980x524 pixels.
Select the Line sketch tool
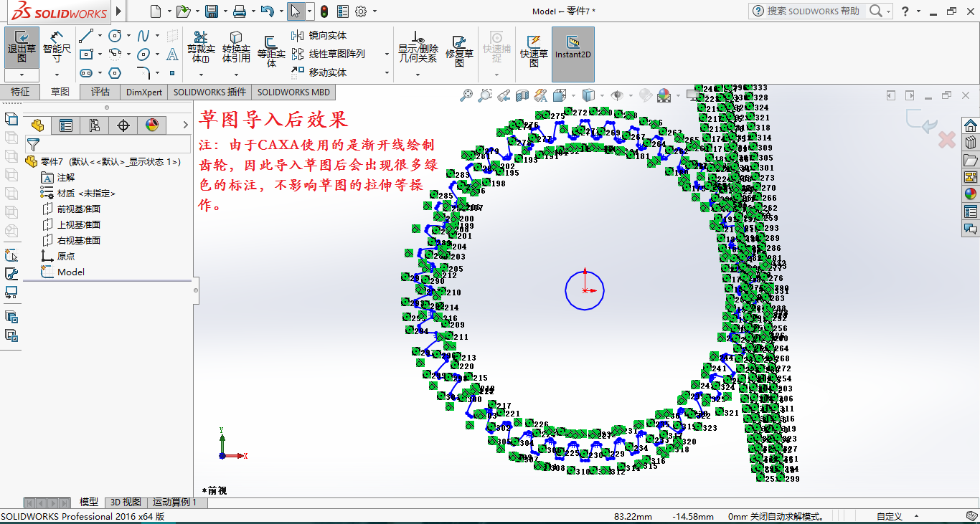pyautogui.click(x=85, y=35)
